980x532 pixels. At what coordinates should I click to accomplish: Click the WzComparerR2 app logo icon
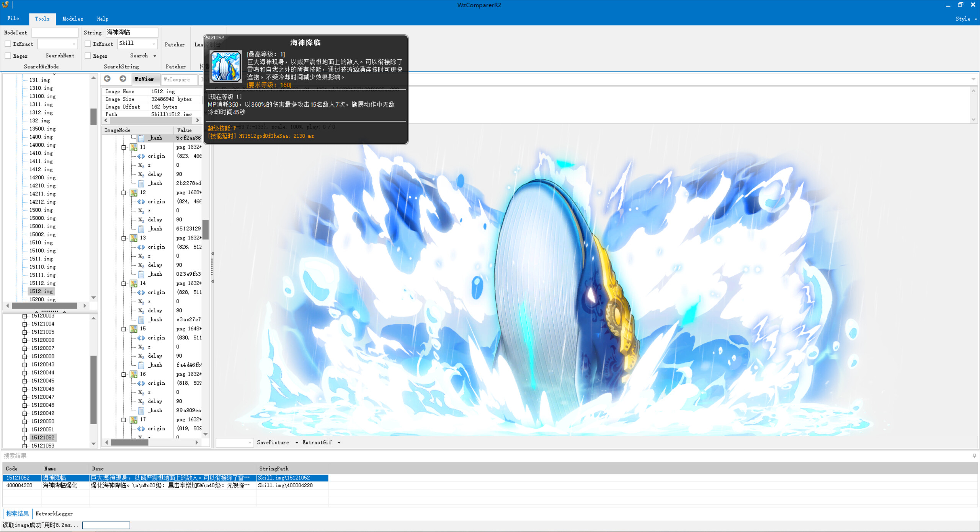(x=5, y=5)
